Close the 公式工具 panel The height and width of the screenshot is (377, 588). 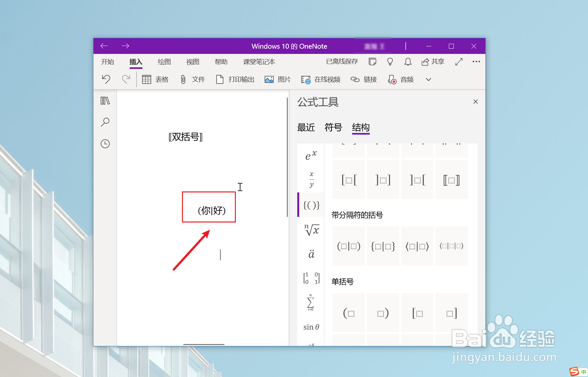[x=476, y=102]
